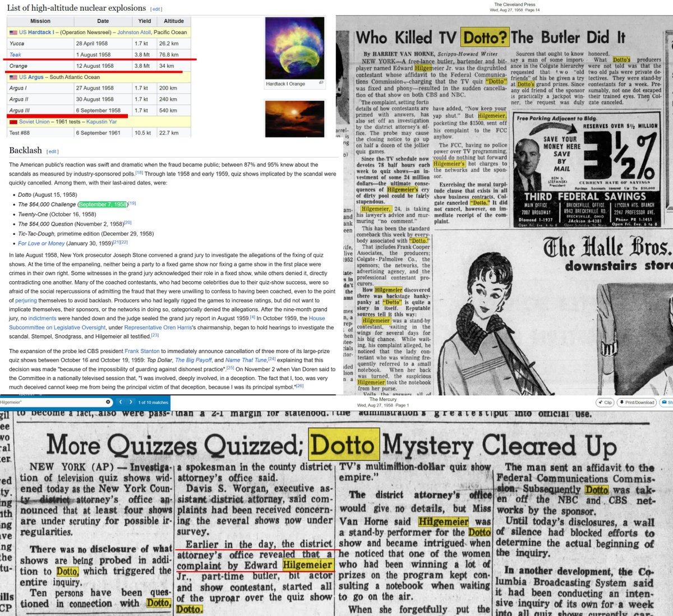Clear the Hilgemeier search with the X icon
The width and height of the screenshot is (673, 616).
108,402
